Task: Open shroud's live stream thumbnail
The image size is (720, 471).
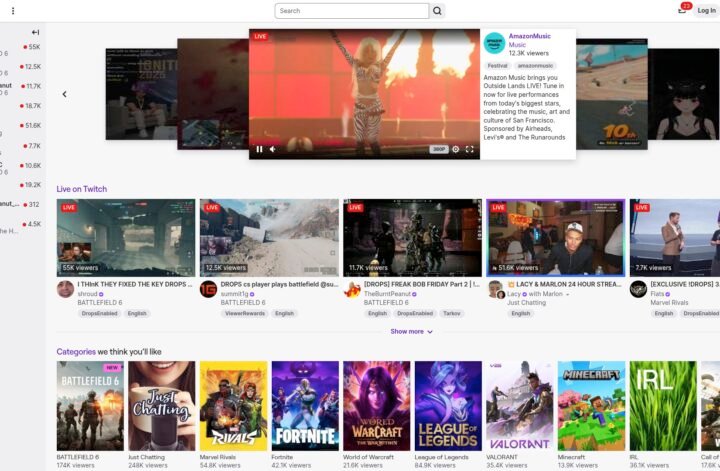Action: pos(126,238)
